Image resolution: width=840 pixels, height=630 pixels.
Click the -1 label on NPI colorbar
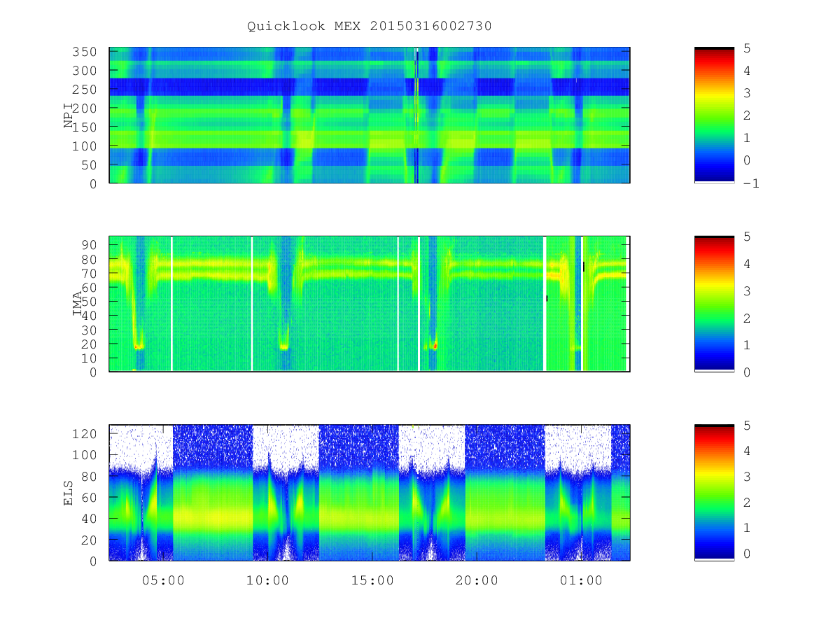pos(752,183)
